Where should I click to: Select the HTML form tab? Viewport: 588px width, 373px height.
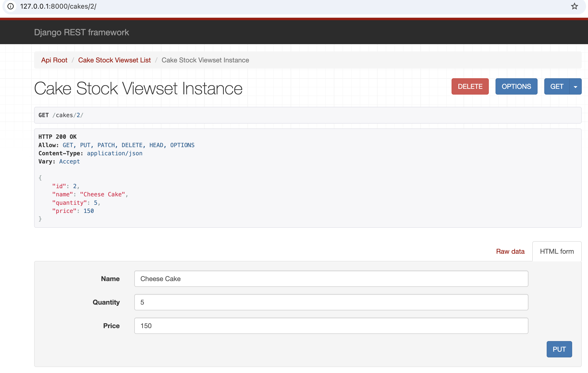(x=557, y=251)
